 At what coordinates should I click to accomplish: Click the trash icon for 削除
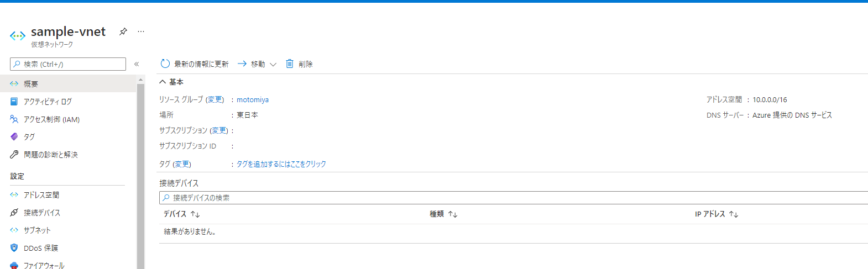pos(290,64)
